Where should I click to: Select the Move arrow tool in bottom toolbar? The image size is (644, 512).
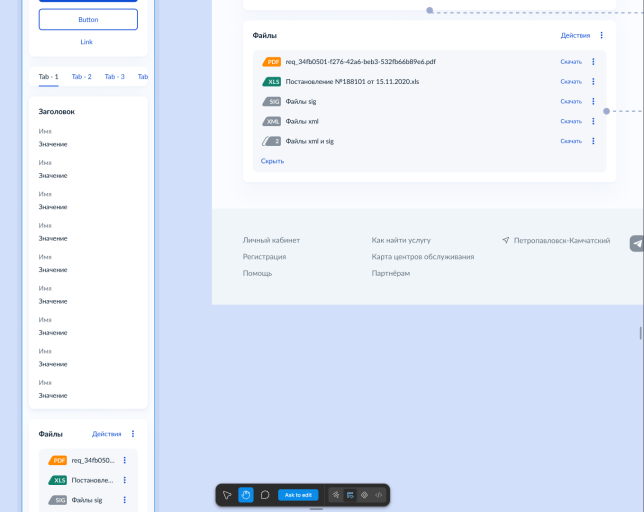click(x=227, y=495)
